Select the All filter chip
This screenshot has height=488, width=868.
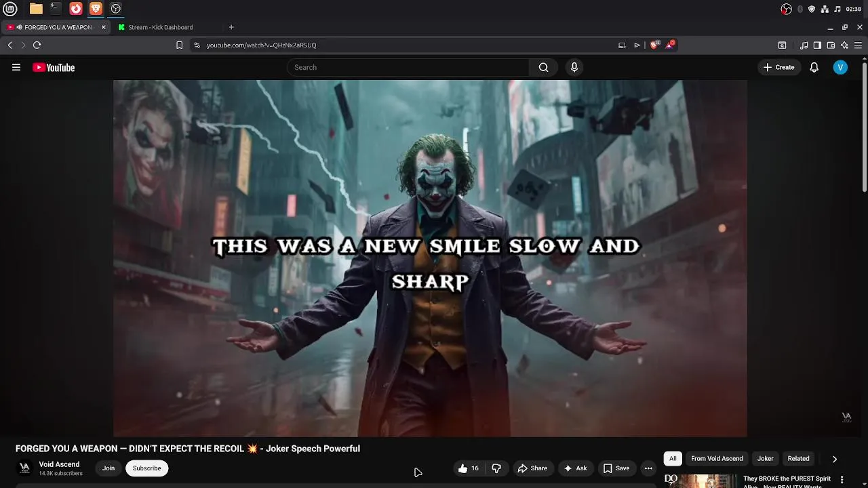(673, 459)
